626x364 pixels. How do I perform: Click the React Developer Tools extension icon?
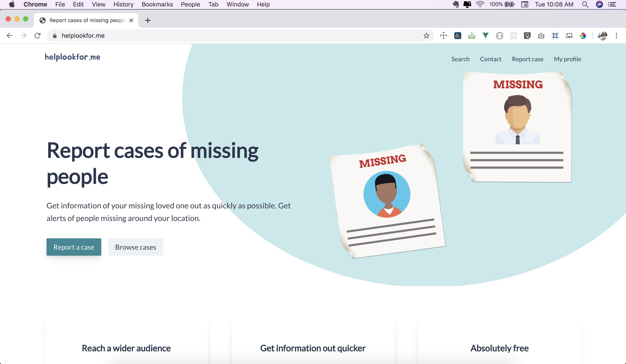(x=513, y=36)
